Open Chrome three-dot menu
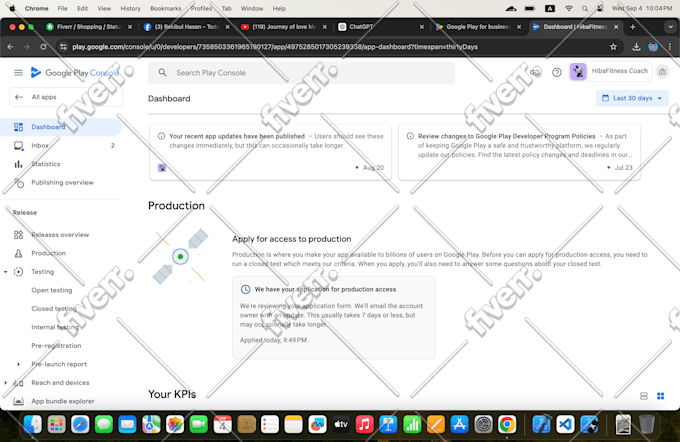 tap(670, 47)
